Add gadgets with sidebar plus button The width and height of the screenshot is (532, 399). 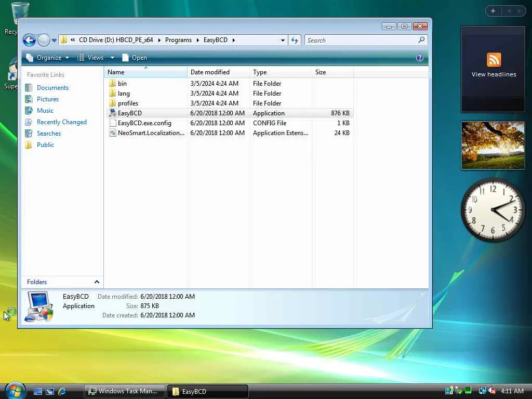tap(493, 11)
